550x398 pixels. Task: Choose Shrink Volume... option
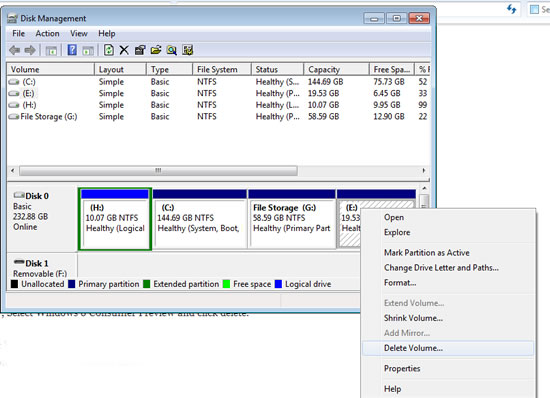click(449, 318)
